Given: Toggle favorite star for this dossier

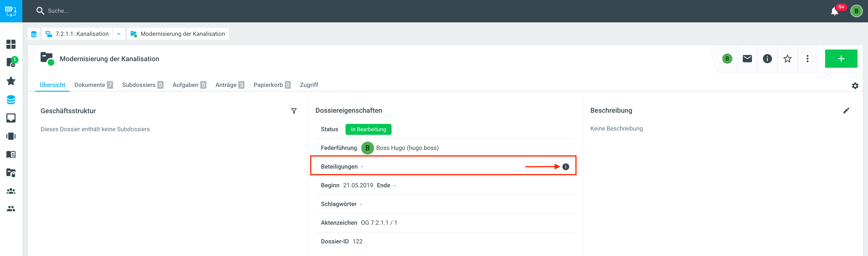Looking at the screenshot, I should coord(787,59).
